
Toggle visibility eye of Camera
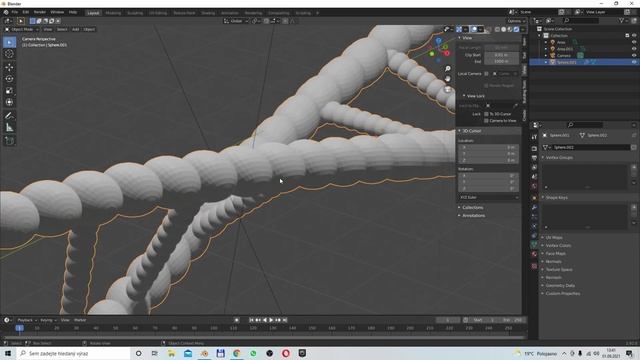point(634,55)
